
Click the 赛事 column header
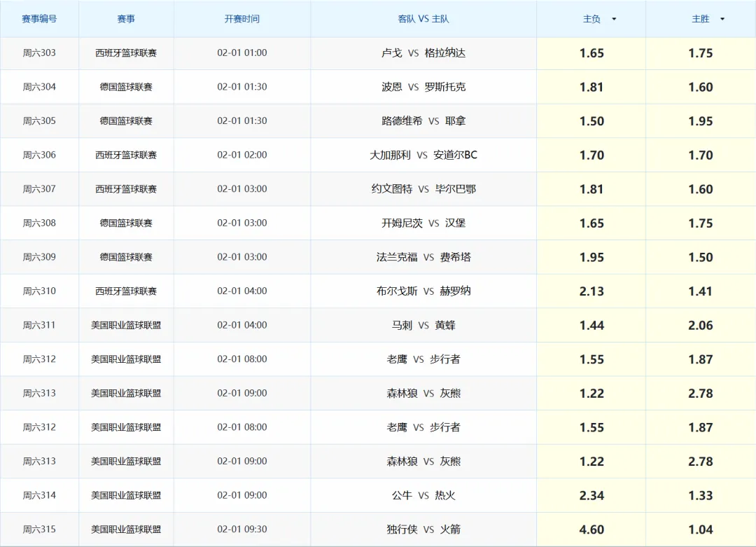(x=126, y=19)
